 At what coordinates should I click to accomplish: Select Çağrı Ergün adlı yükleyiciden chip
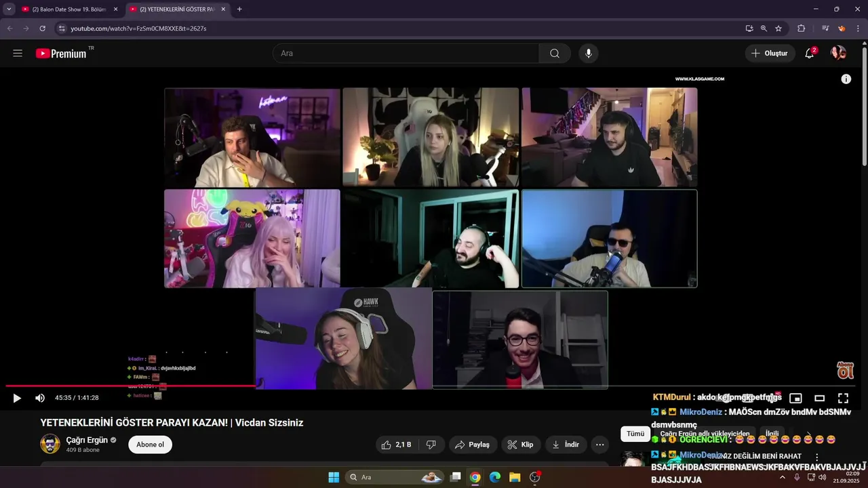pos(705,434)
